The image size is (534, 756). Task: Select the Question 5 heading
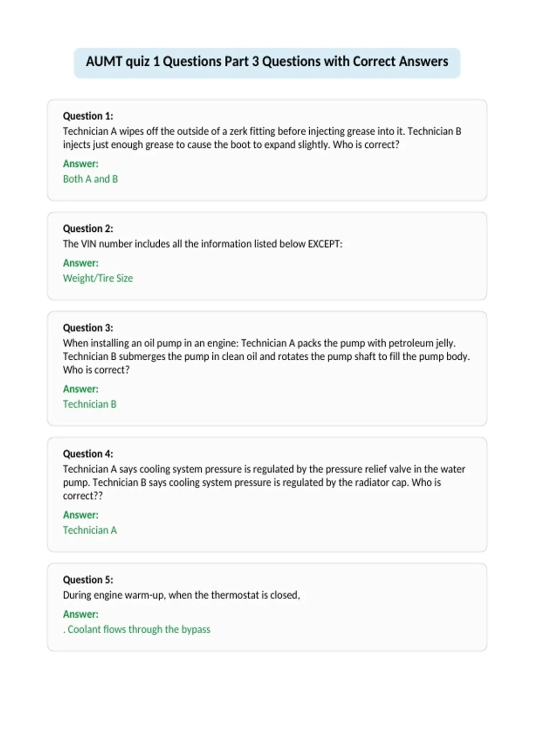[88, 579]
